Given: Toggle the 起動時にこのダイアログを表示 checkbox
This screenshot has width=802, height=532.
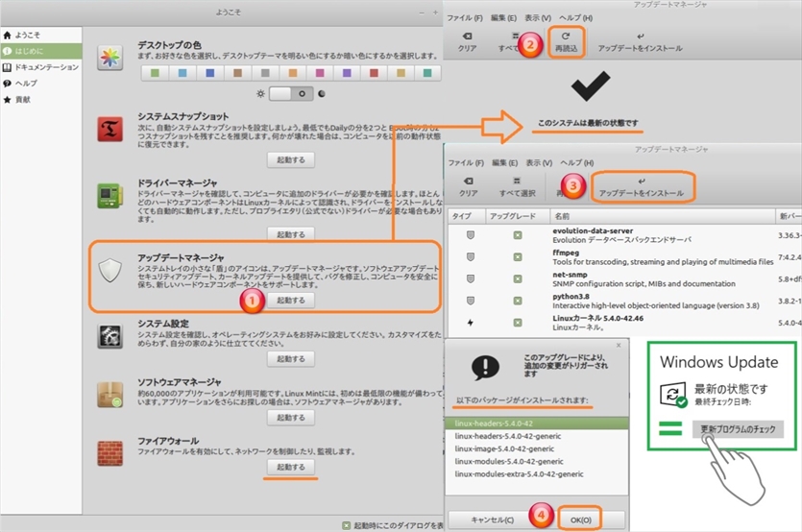Looking at the screenshot, I should coord(347,525).
